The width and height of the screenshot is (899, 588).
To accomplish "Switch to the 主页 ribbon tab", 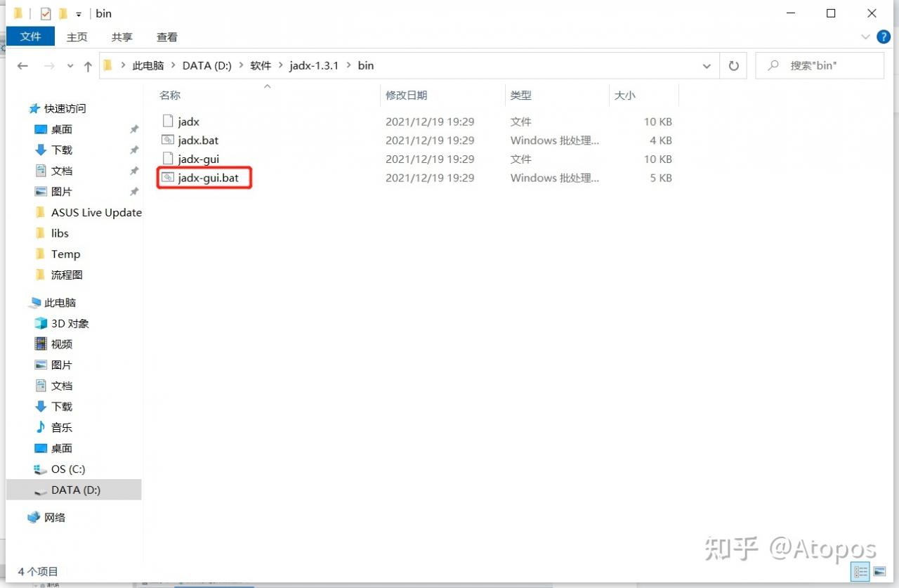I will point(77,37).
